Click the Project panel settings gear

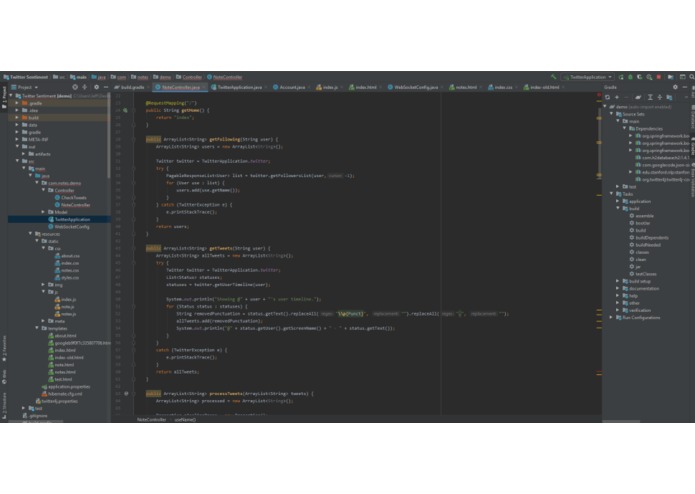tap(96, 87)
